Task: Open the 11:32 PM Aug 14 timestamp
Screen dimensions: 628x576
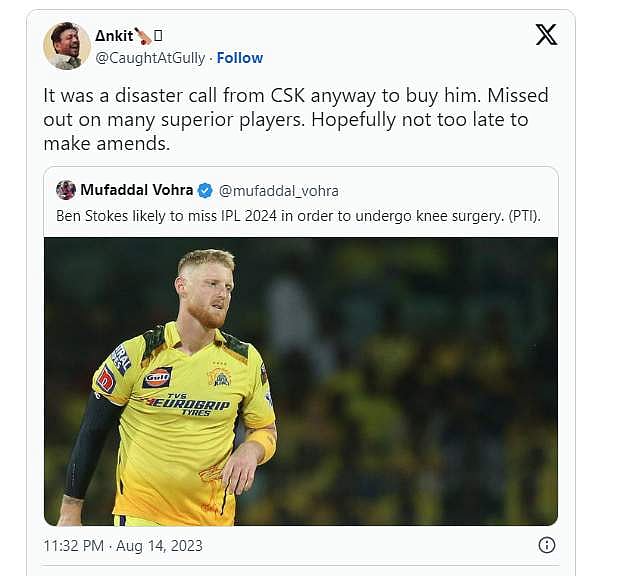Action: click(123, 546)
